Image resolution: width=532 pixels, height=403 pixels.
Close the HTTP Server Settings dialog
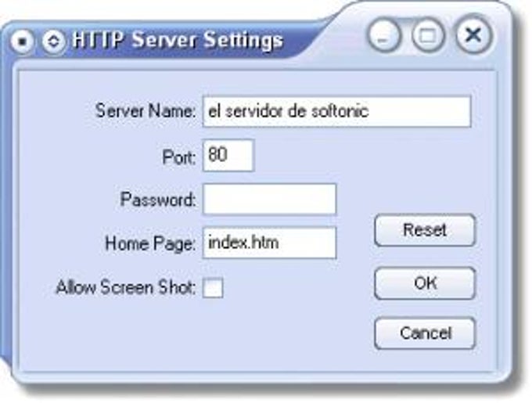(473, 34)
